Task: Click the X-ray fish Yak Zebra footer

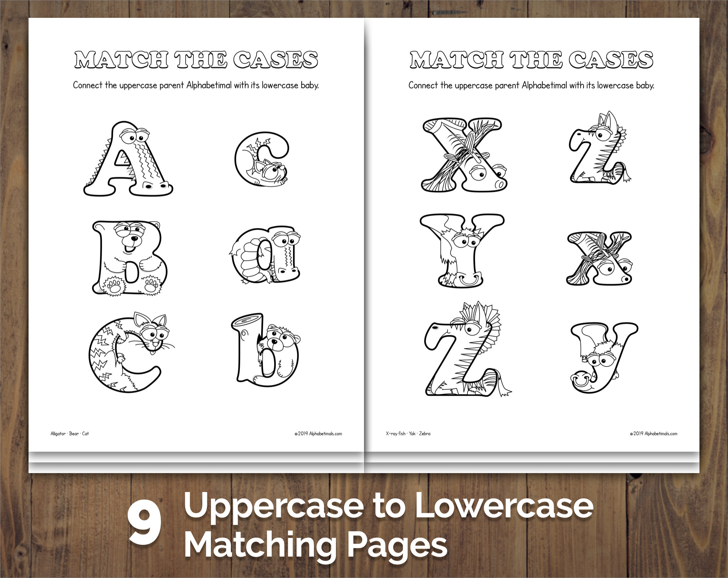Action: point(408,433)
